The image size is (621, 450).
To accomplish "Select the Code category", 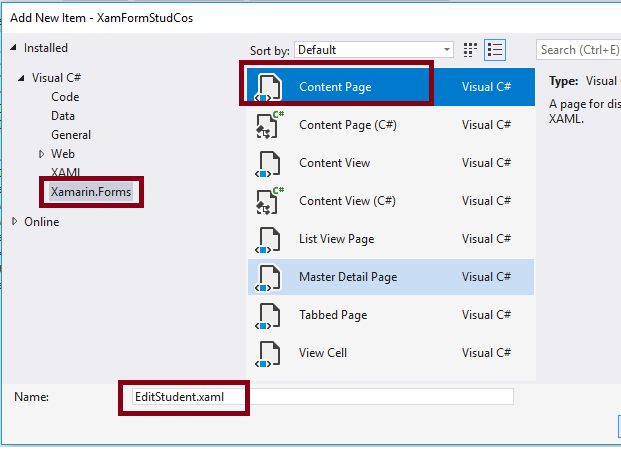I will 65,97.
